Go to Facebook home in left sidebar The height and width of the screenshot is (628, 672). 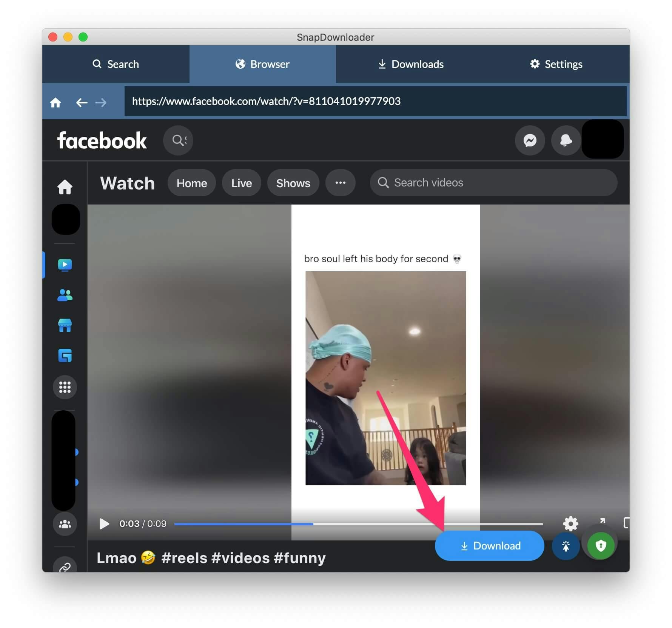click(x=65, y=187)
